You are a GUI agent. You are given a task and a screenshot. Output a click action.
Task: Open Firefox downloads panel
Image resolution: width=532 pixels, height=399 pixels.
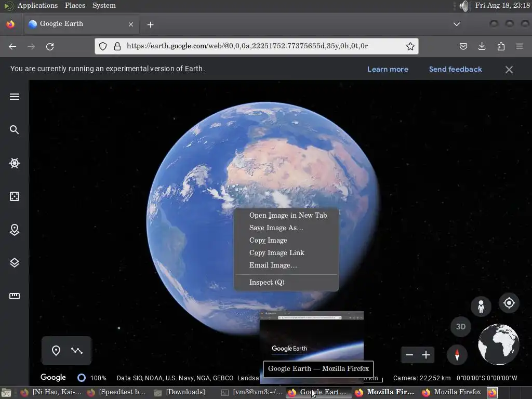(x=482, y=46)
